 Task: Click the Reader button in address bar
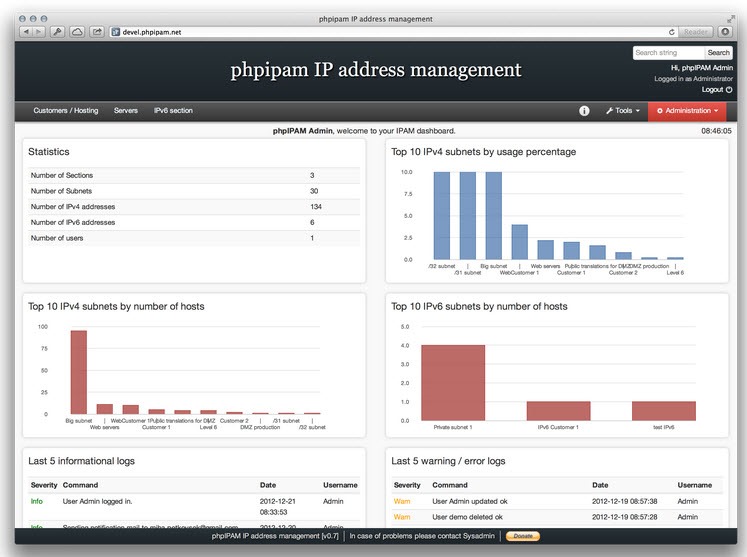pyautogui.click(x=696, y=32)
